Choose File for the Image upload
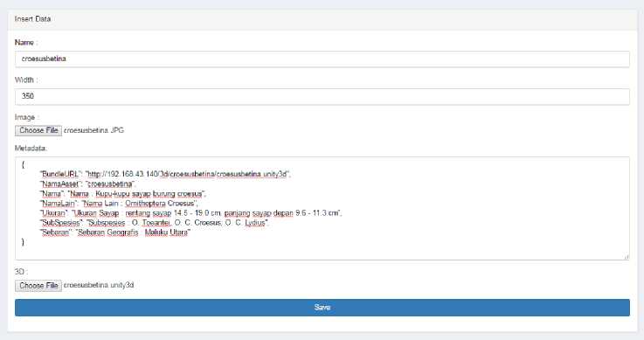The width and height of the screenshot is (644, 340). tap(38, 130)
